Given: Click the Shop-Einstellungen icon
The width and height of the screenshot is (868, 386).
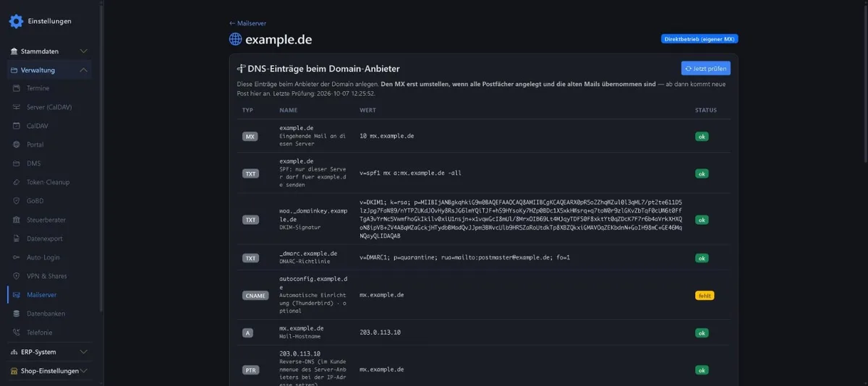Looking at the screenshot, I should click(x=14, y=371).
